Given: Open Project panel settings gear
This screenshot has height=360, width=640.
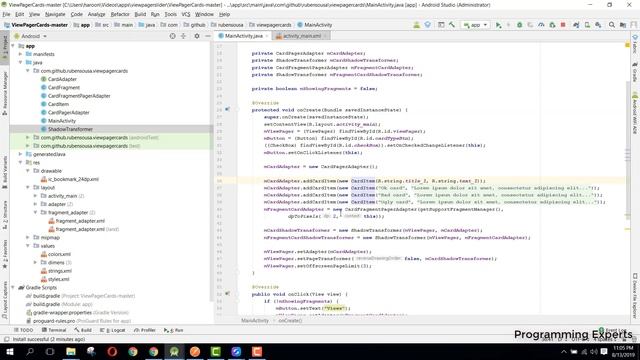Looking at the screenshot, I should [197, 36].
